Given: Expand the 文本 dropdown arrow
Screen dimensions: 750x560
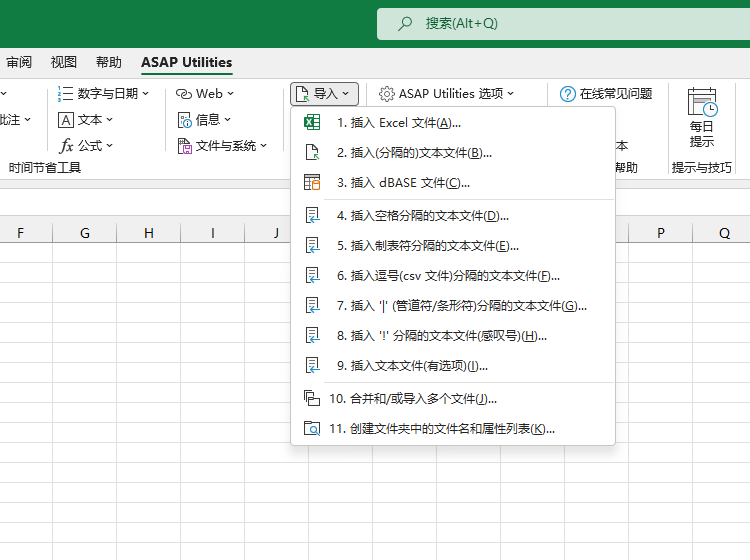Looking at the screenshot, I should pos(110,120).
